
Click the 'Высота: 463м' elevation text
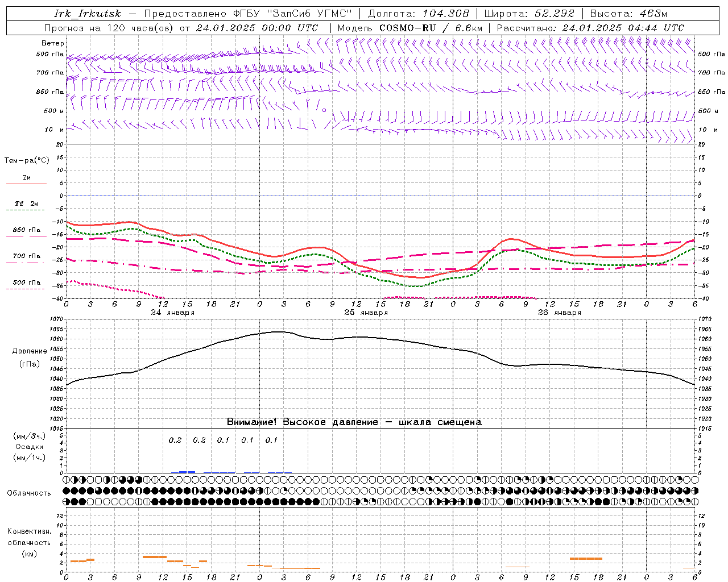[628, 14]
